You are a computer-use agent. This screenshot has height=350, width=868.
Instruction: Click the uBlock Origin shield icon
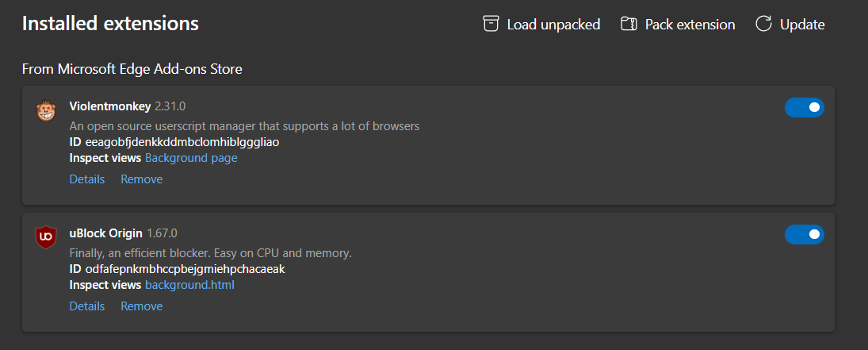[x=46, y=237]
